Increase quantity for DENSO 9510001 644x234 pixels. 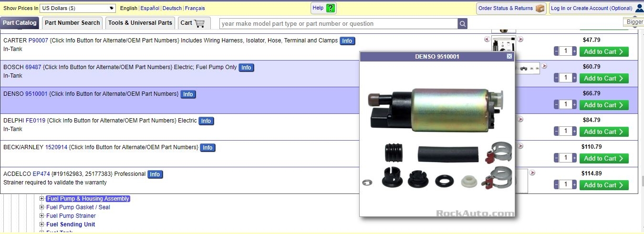(574, 105)
